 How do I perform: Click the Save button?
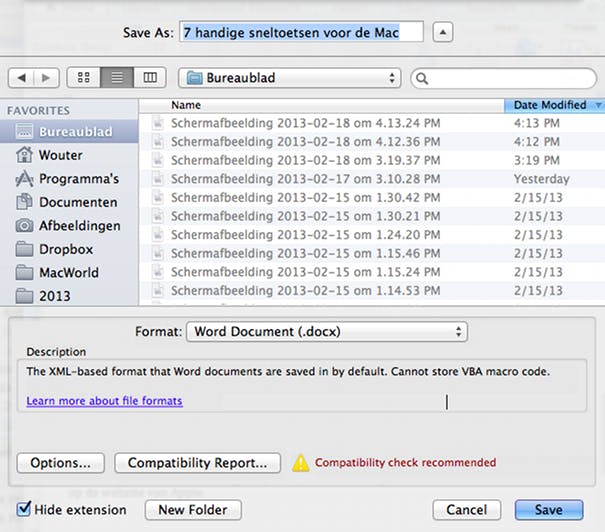pyautogui.click(x=548, y=510)
